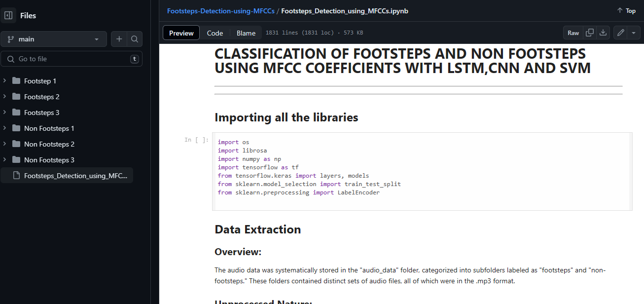This screenshot has width=644, height=304.
Task: Click the "Data Extraction" heading
Action: [258, 229]
